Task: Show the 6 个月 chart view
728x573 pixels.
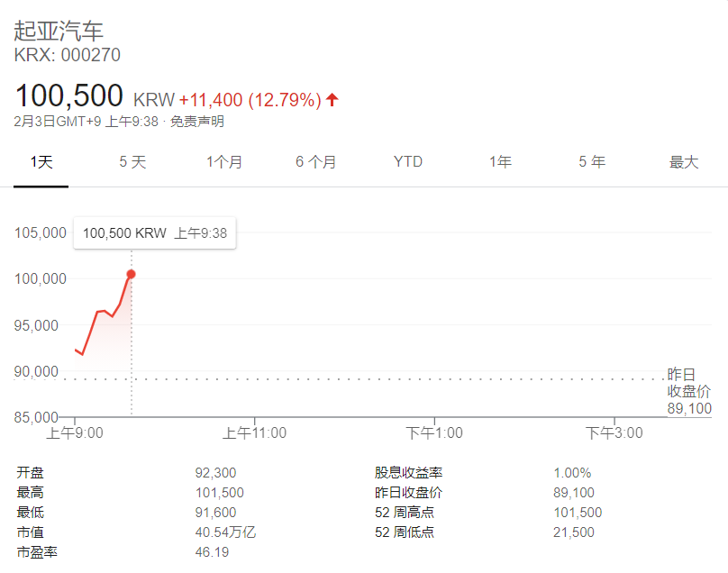Action: coord(316,162)
